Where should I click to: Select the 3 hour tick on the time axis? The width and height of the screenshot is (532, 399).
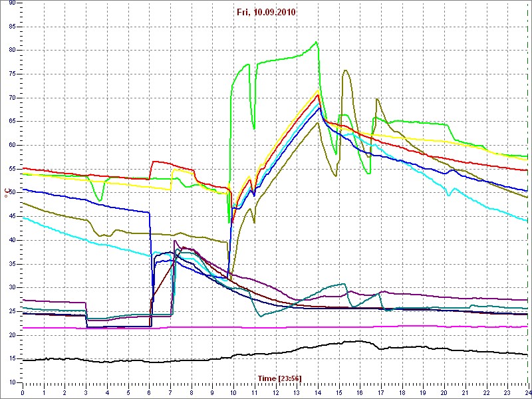pos(86,392)
